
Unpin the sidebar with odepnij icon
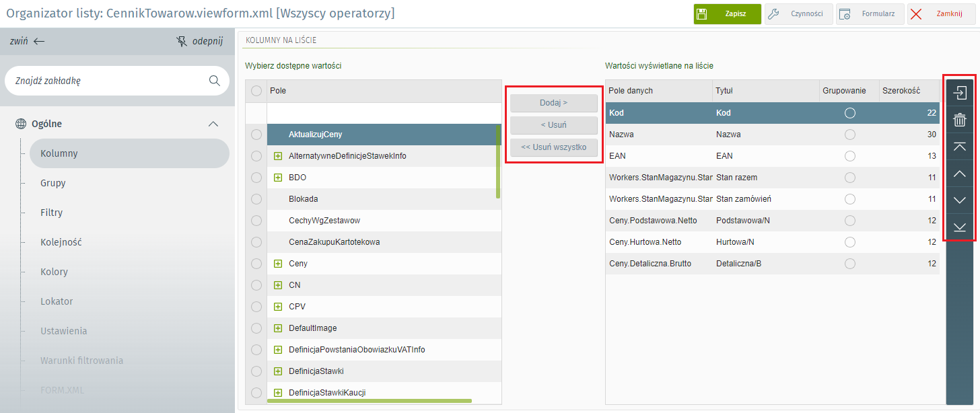coord(199,41)
